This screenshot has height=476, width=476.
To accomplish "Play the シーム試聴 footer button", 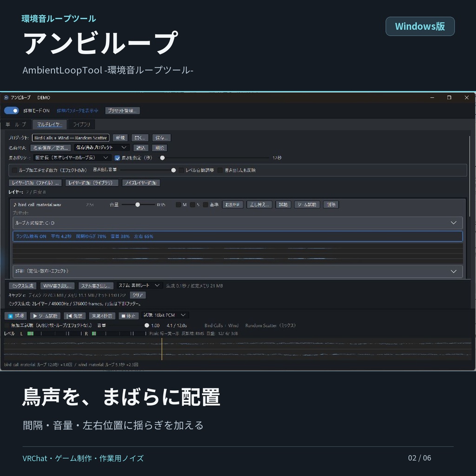I will coord(45,316).
